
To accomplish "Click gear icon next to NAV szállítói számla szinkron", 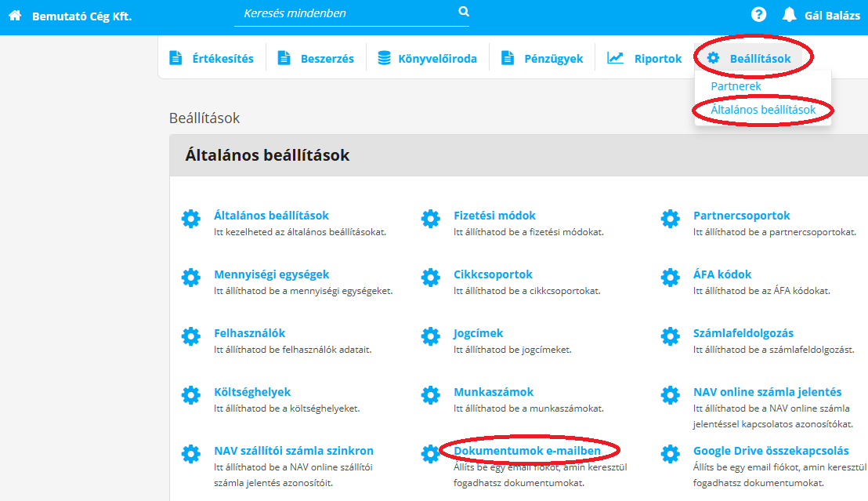I will click(191, 454).
